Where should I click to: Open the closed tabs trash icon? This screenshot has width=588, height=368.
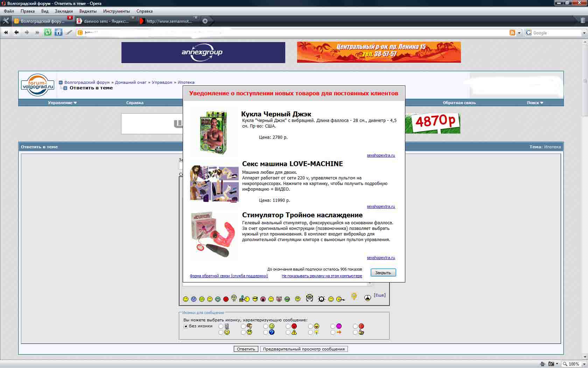(583, 21)
